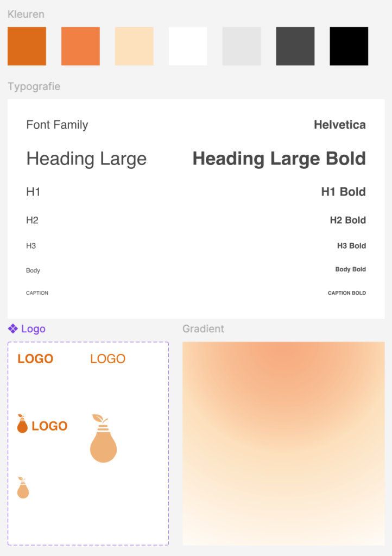Select the dark gray color swatch

(x=295, y=46)
